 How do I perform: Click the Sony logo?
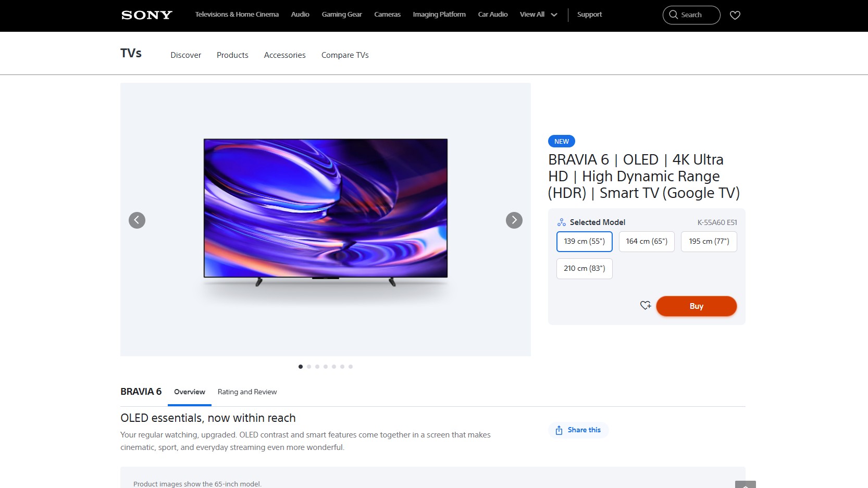tap(146, 15)
